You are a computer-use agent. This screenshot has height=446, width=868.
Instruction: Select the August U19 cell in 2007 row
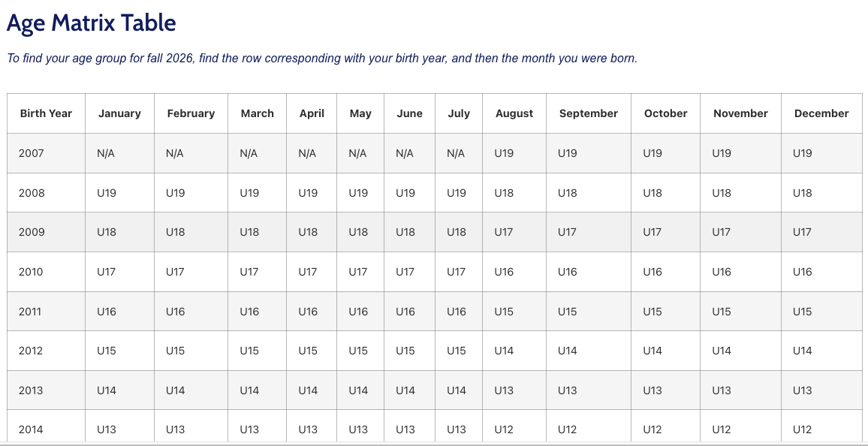click(504, 153)
